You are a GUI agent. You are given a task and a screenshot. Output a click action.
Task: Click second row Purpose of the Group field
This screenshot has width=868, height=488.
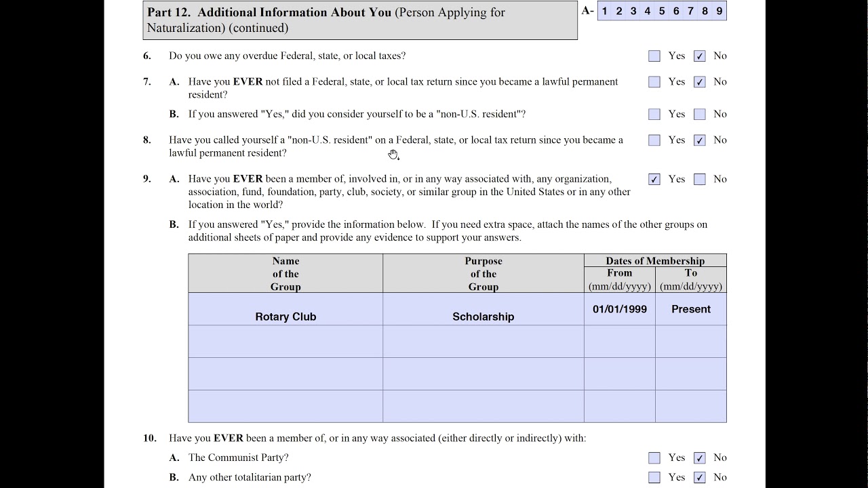point(484,342)
